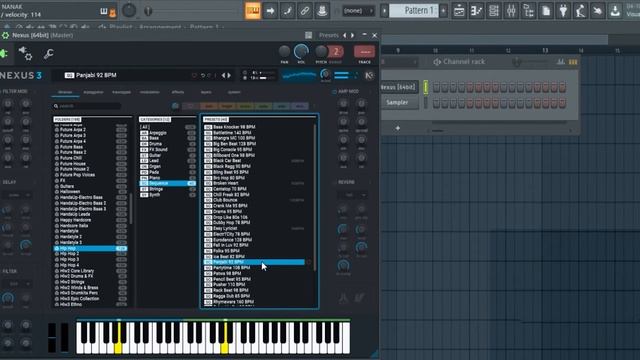Adjust the PITCH knob

[321, 51]
